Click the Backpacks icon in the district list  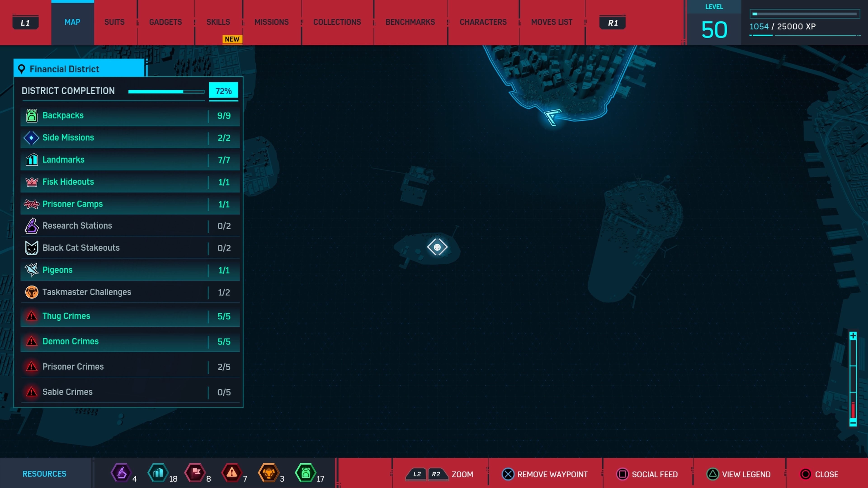(x=32, y=115)
